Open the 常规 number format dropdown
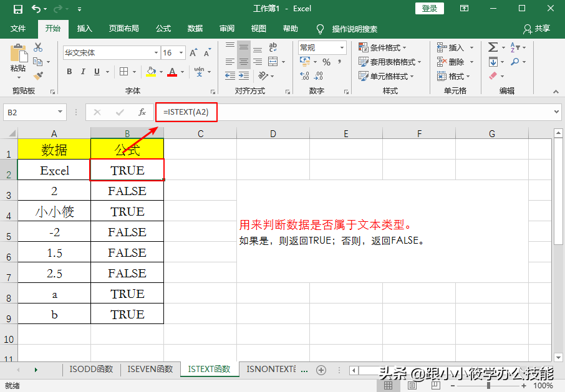 point(342,47)
